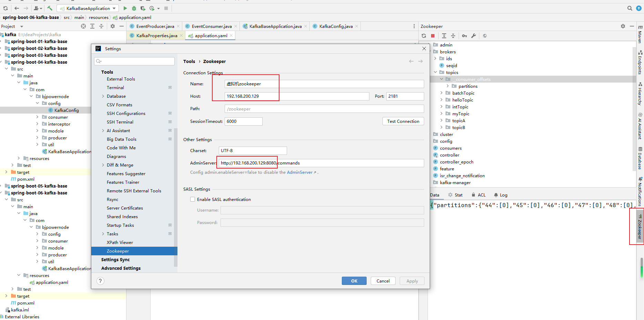
Task: Click the key icon in Zookeeper toolbar
Action: (x=464, y=36)
